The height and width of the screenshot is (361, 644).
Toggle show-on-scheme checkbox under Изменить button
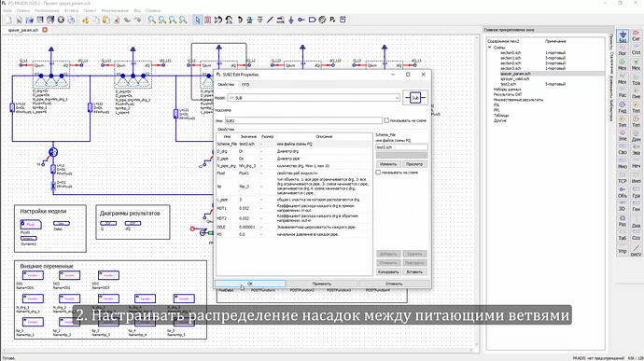point(378,173)
